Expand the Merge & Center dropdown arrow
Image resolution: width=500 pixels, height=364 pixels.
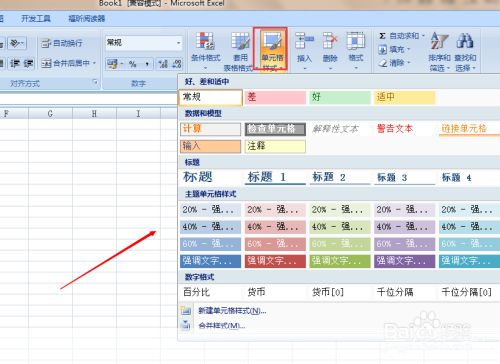coord(94,63)
